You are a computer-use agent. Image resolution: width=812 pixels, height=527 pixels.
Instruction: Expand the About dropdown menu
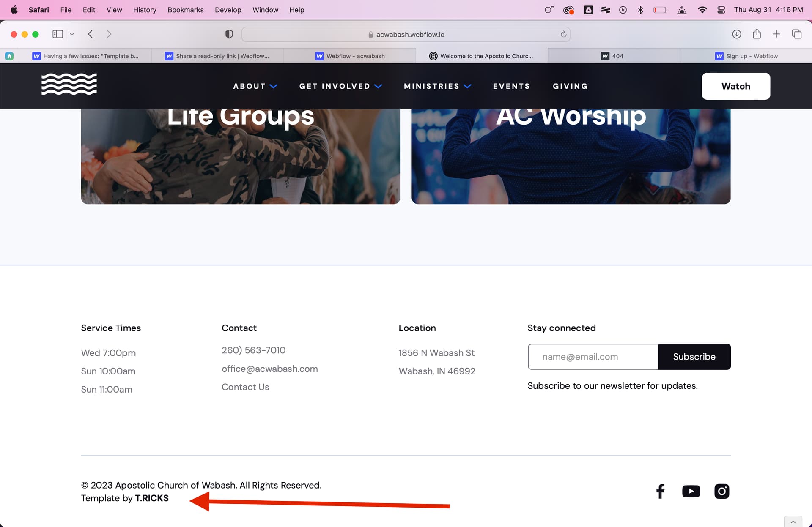coord(255,86)
